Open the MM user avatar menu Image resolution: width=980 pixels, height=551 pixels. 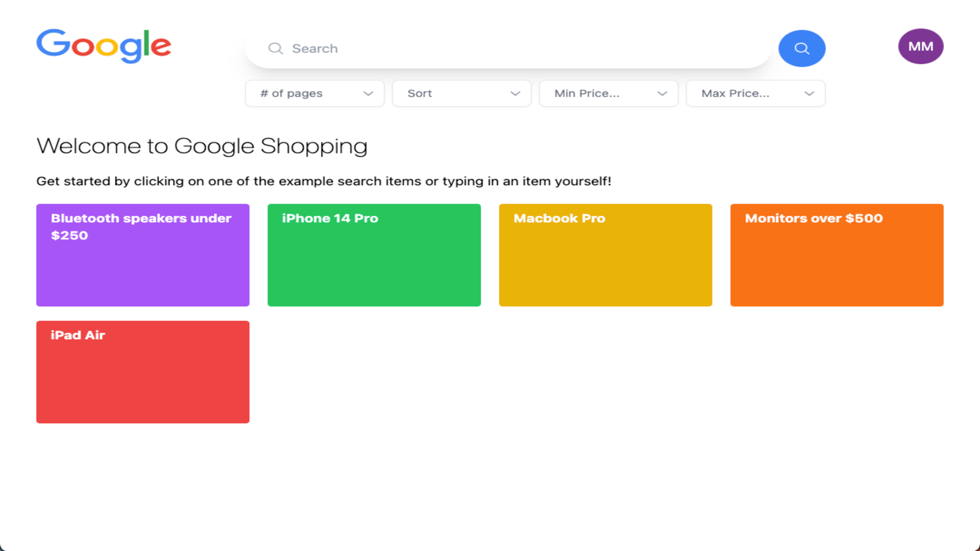point(920,46)
